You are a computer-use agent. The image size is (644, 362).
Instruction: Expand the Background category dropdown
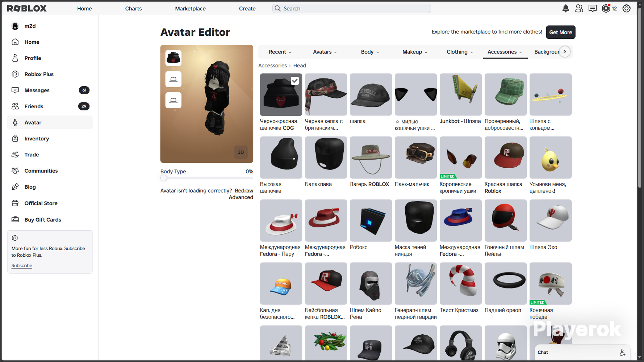coord(547,52)
